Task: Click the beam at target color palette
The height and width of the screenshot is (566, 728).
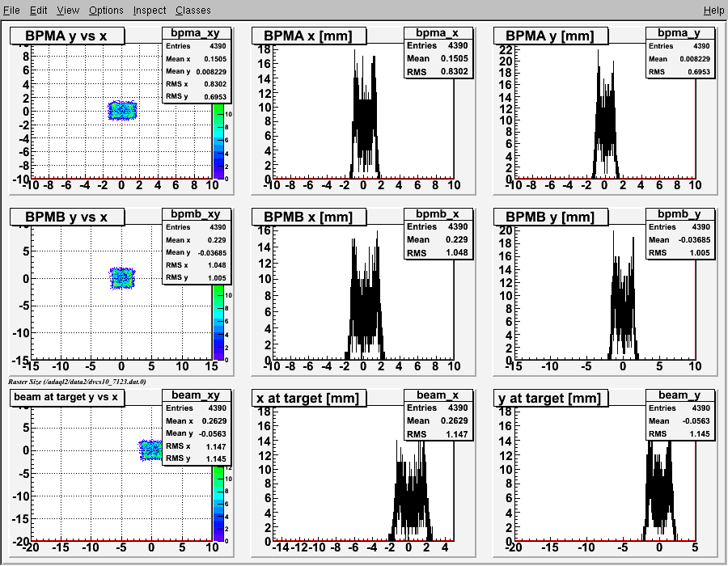Action: pyautogui.click(x=218, y=504)
